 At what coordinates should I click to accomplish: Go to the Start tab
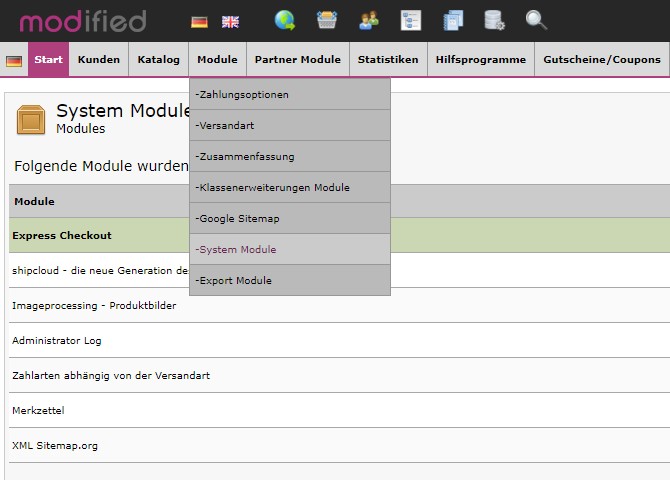click(x=48, y=59)
